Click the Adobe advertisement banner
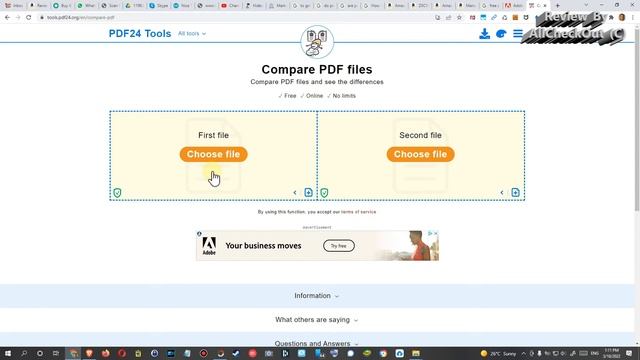Viewport: 640px width, 360px height. (317, 246)
